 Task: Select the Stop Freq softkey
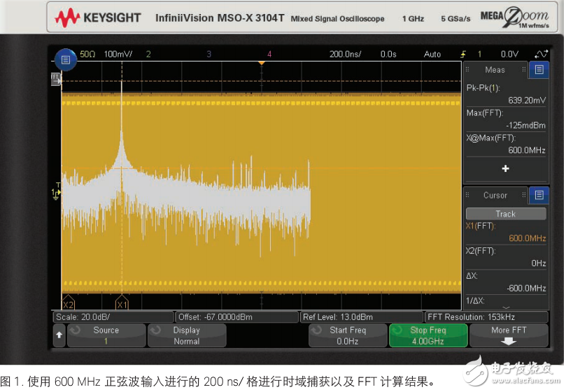[427, 335]
